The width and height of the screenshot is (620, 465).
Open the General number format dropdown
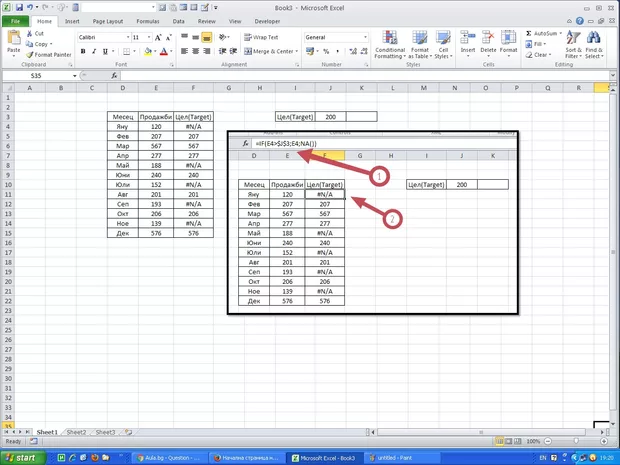[x=365, y=37]
